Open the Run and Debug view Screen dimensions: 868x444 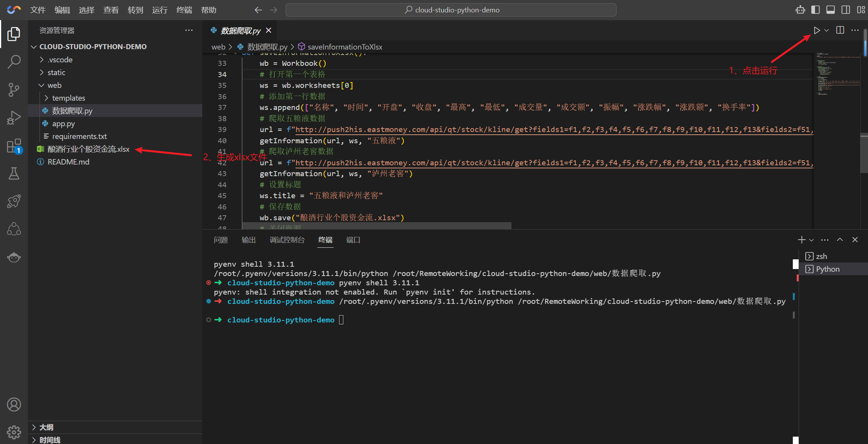[x=14, y=118]
